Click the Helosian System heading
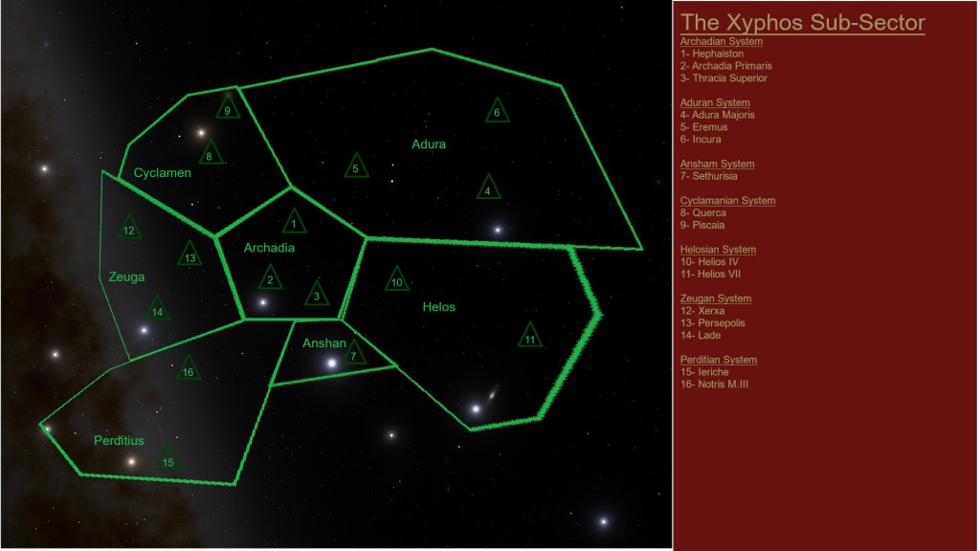 point(718,250)
